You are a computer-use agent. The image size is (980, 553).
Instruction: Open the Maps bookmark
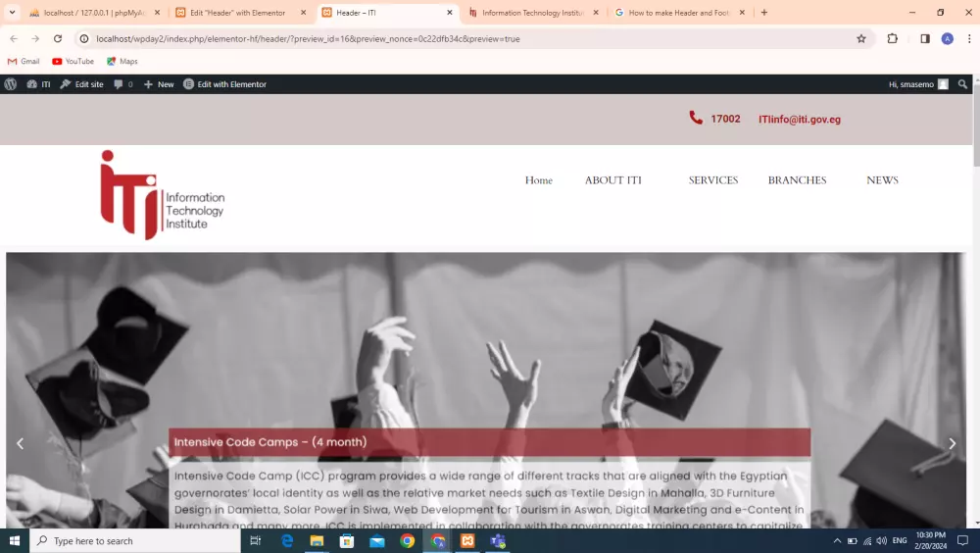[122, 62]
